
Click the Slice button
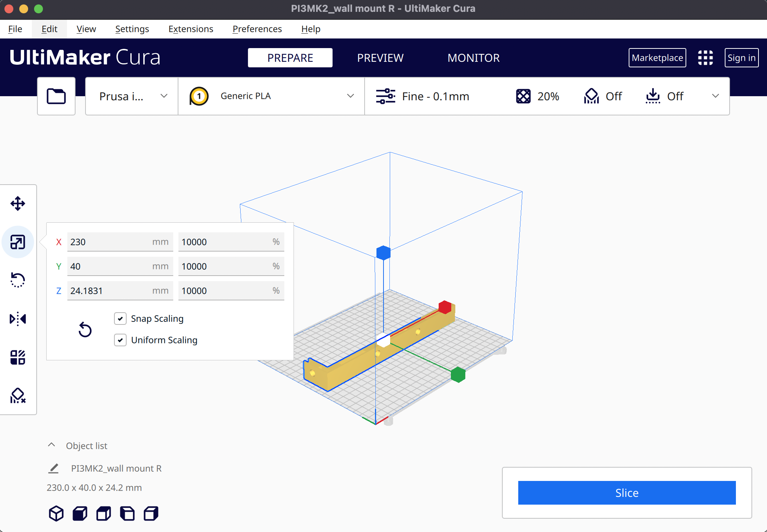pyautogui.click(x=627, y=493)
